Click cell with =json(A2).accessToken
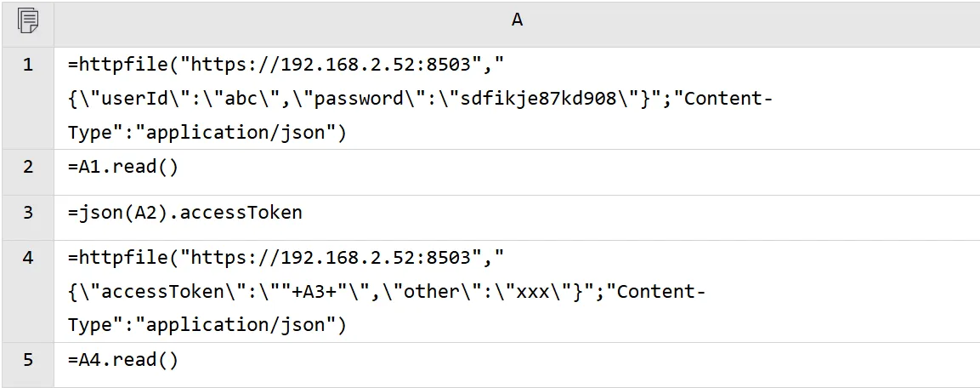The width and height of the screenshot is (980, 388). [x=517, y=218]
